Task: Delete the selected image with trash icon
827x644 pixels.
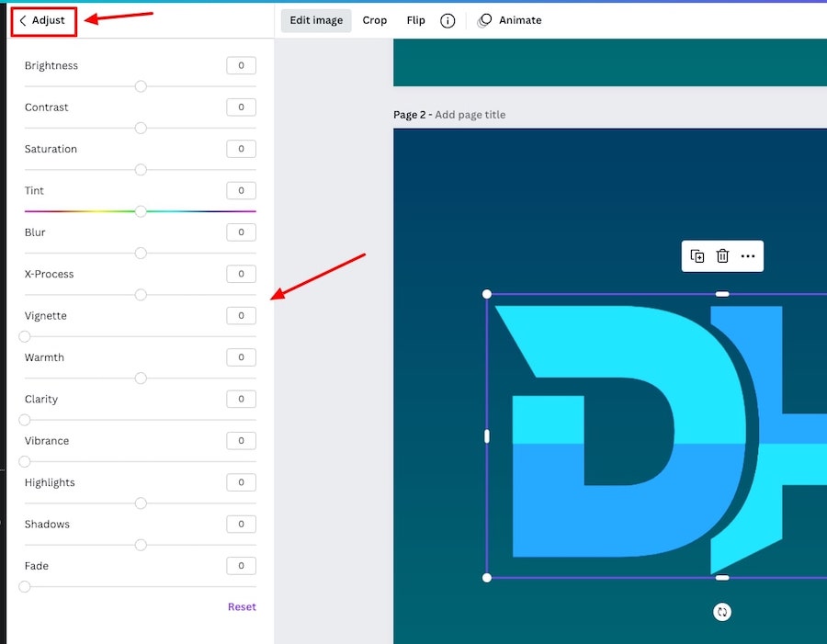Action: point(722,256)
